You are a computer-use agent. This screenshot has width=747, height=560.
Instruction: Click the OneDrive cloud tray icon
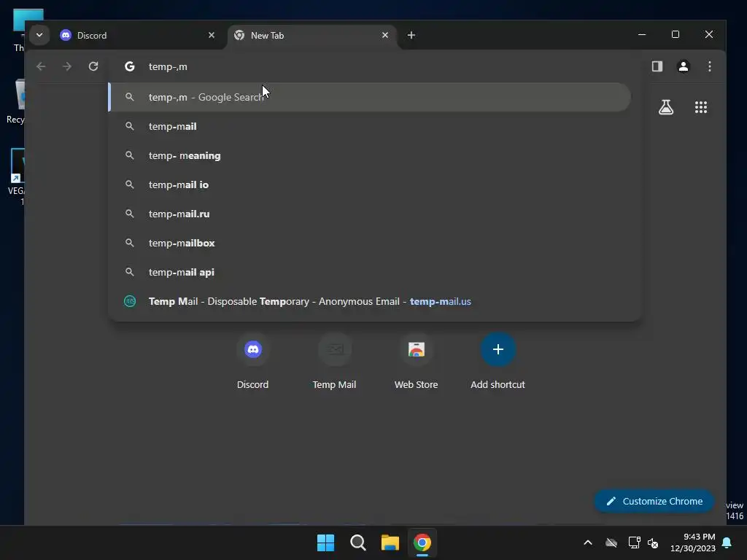(x=611, y=542)
